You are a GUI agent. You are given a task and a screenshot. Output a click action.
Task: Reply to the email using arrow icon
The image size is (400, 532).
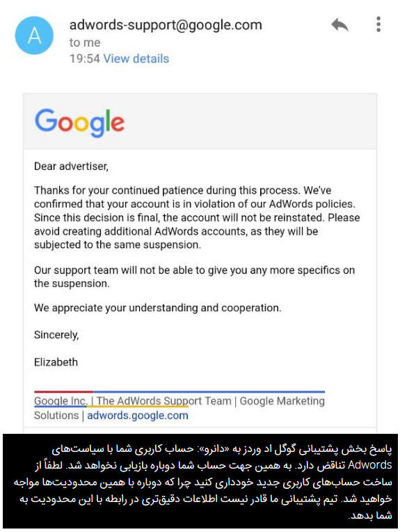click(x=339, y=25)
